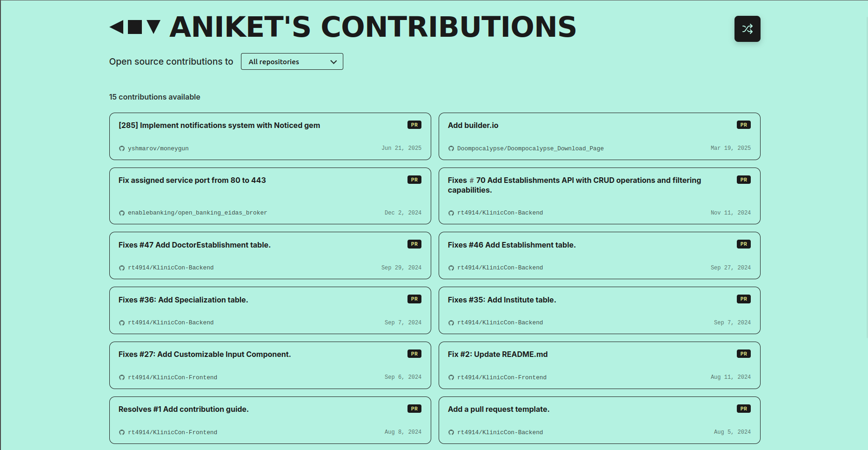Click the GitHub icon beside Doompocalypse_Download_Page
Viewport: 868px width, 450px height.
tap(451, 148)
